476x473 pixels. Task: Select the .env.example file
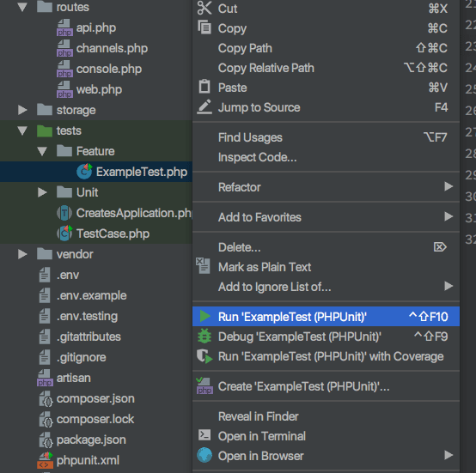(x=91, y=295)
